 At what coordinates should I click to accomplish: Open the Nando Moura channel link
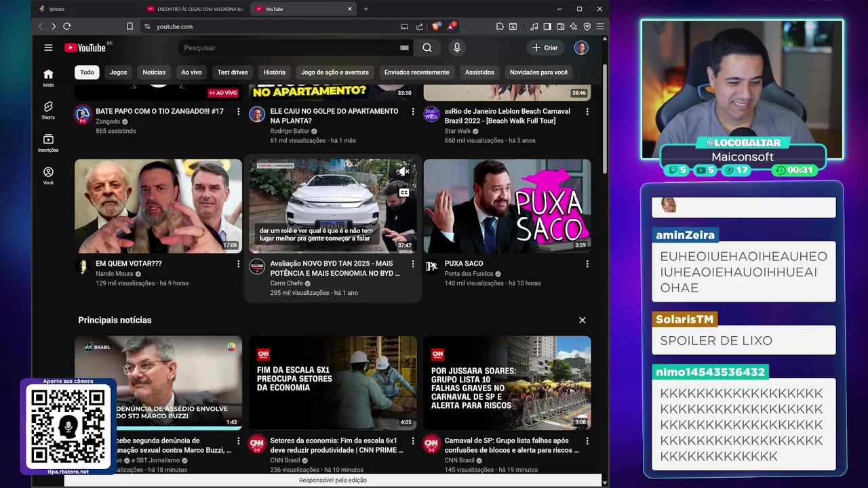[x=115, y=274]
